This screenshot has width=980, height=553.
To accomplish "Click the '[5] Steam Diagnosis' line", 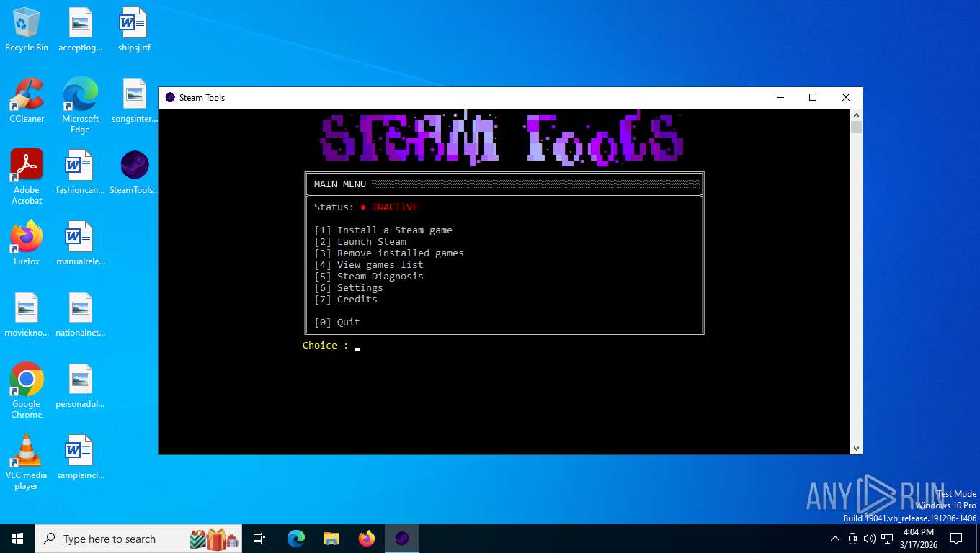I will (369, 276).
